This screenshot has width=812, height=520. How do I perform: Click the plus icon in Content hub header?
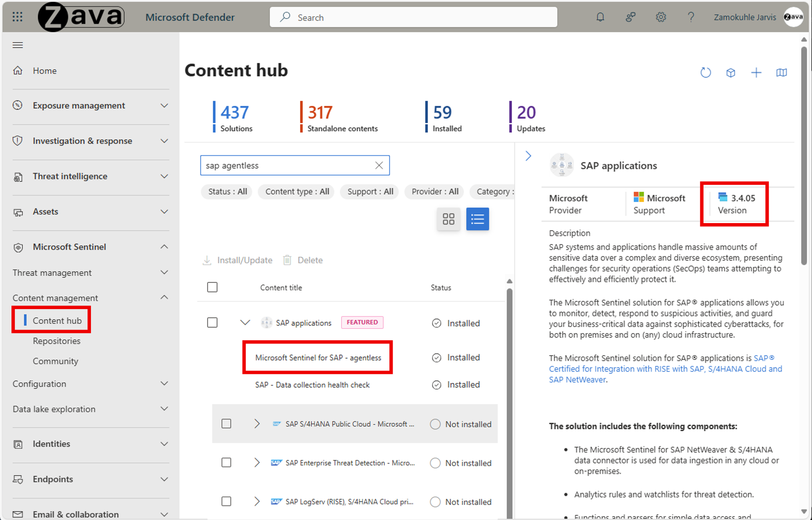(x=756, y=73)
